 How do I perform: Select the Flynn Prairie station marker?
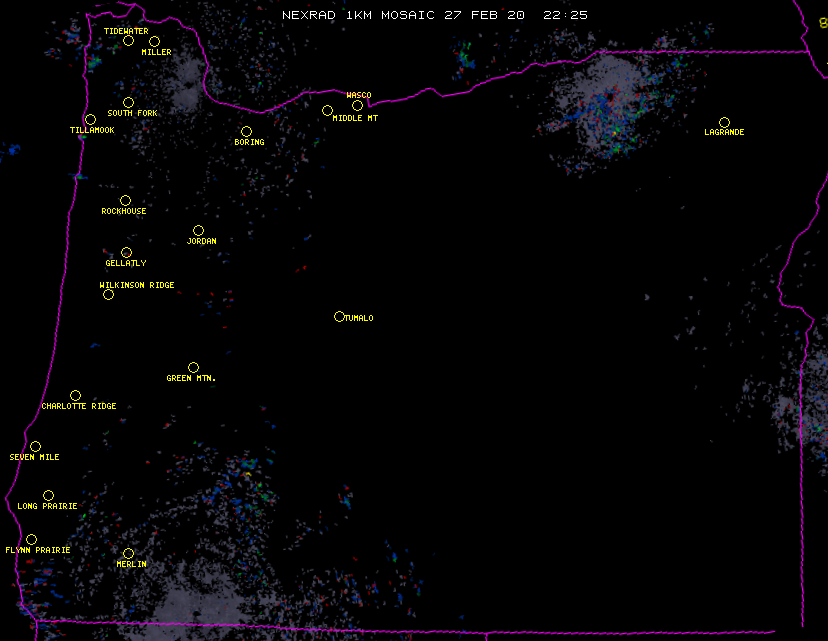point(31,539)
